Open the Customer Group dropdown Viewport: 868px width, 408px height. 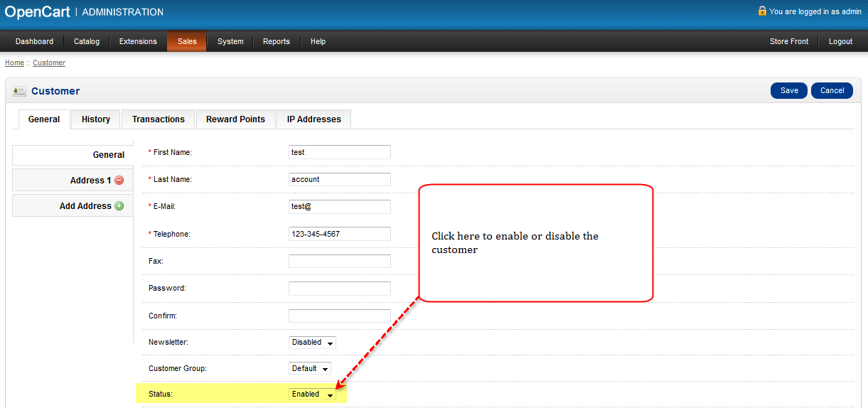pyautogui.click(x=310, y=369)
